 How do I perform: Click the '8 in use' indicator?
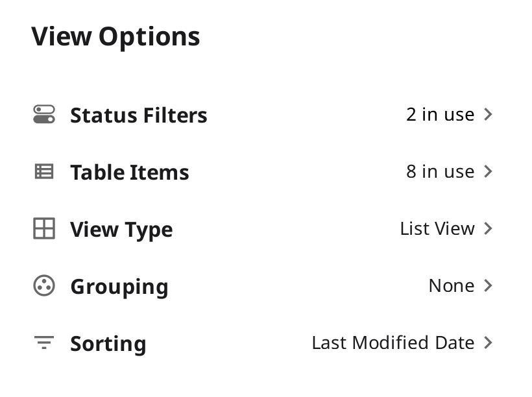pyautogui.click(x=440, y=172)
